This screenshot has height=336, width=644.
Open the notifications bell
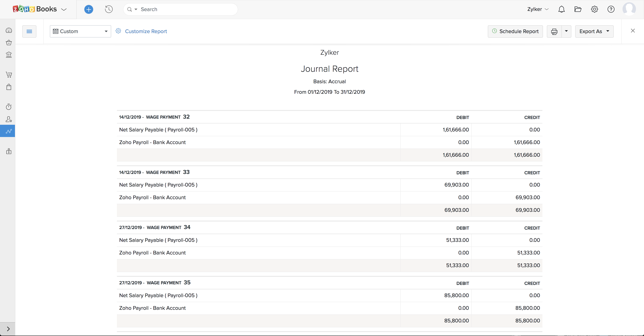coord(562,10)
